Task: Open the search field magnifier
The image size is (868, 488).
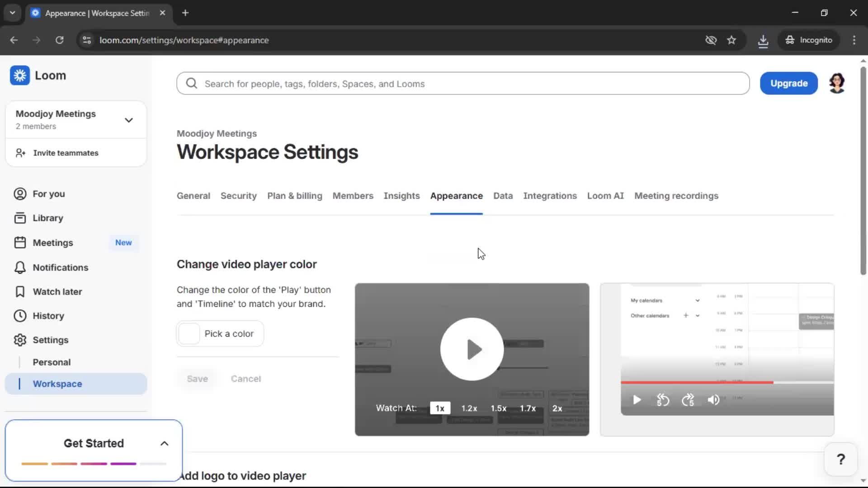Action: tap(191, 83)
